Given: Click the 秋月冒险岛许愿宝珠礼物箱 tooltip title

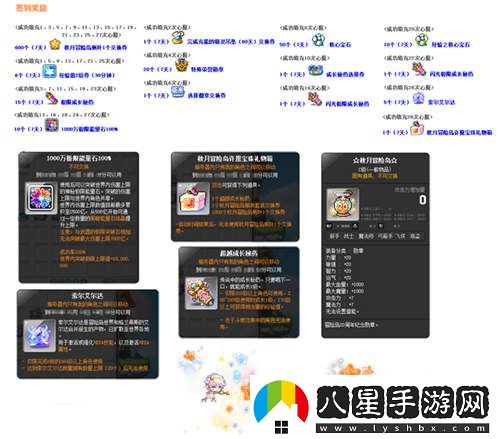Looking at the screenshot, I should point(235,158).
